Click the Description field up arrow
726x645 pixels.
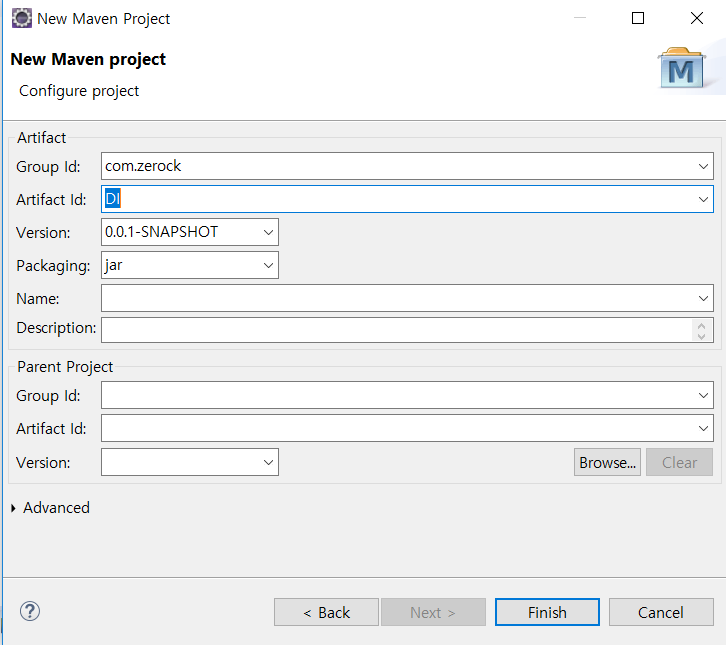701,326
